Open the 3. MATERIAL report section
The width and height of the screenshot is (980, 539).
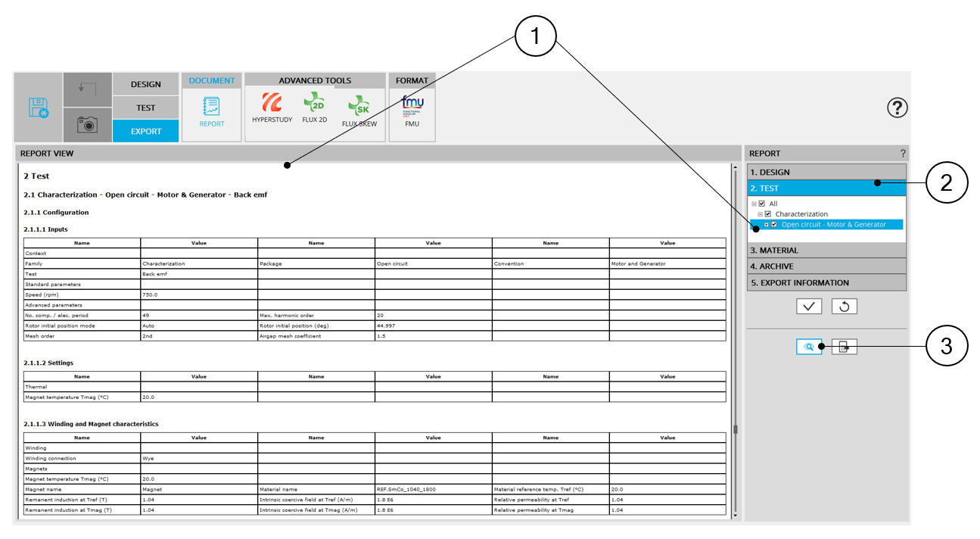pos(826,251)
